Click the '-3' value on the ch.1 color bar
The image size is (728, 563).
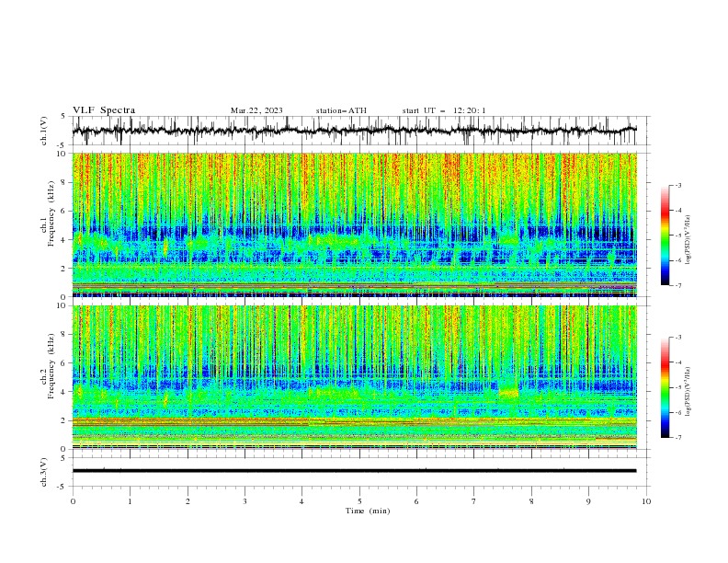pos(678,185)
